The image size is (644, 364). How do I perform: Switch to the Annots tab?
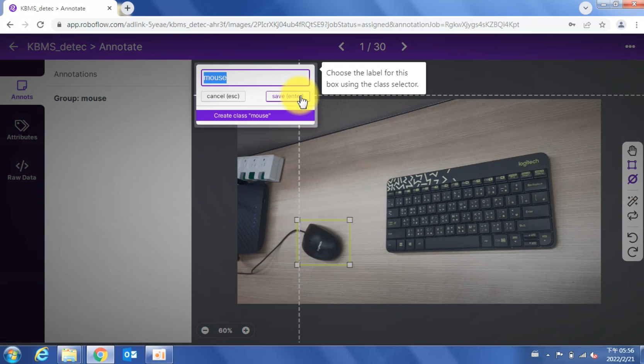(22, 90)
